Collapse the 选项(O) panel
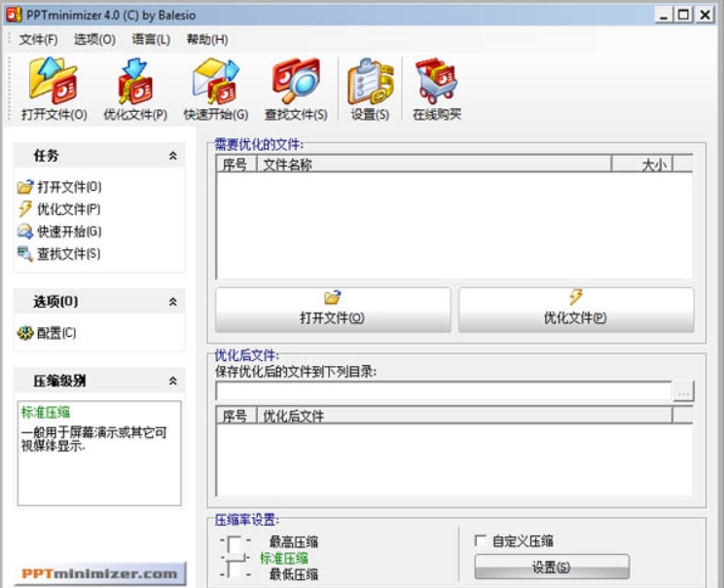Screen dimensions: 724x588 pos(173,302)
